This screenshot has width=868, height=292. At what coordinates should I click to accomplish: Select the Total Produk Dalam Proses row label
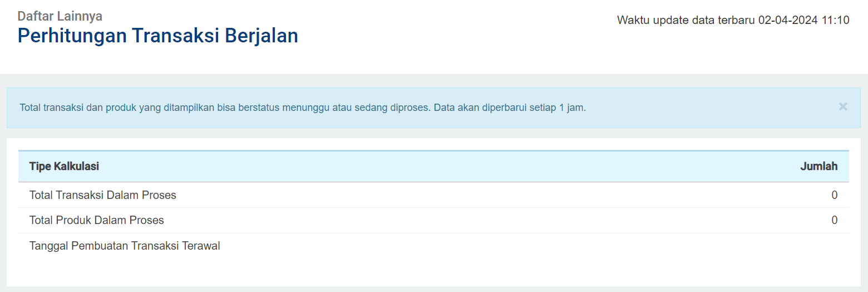click(x=97, y=220)
